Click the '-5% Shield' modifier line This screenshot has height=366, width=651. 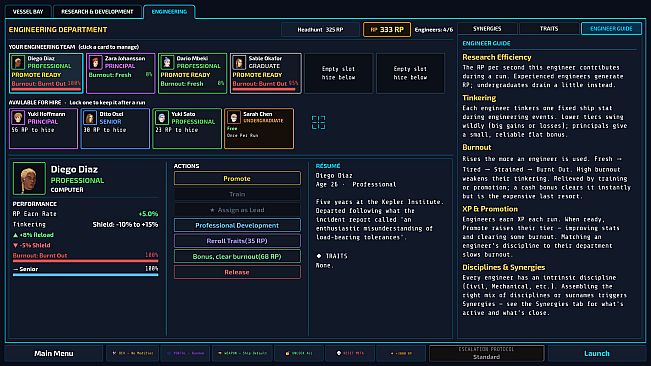[x=32, y=245]
